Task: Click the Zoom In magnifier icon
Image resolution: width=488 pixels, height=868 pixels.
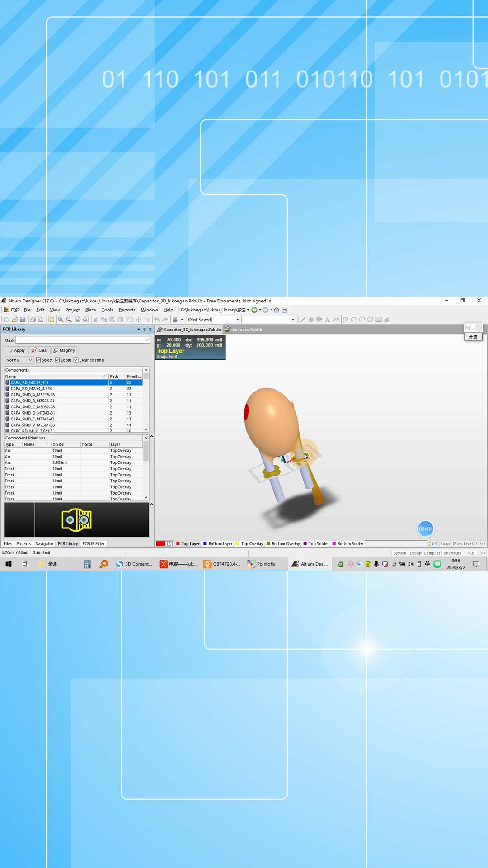Action: point(61,320)
